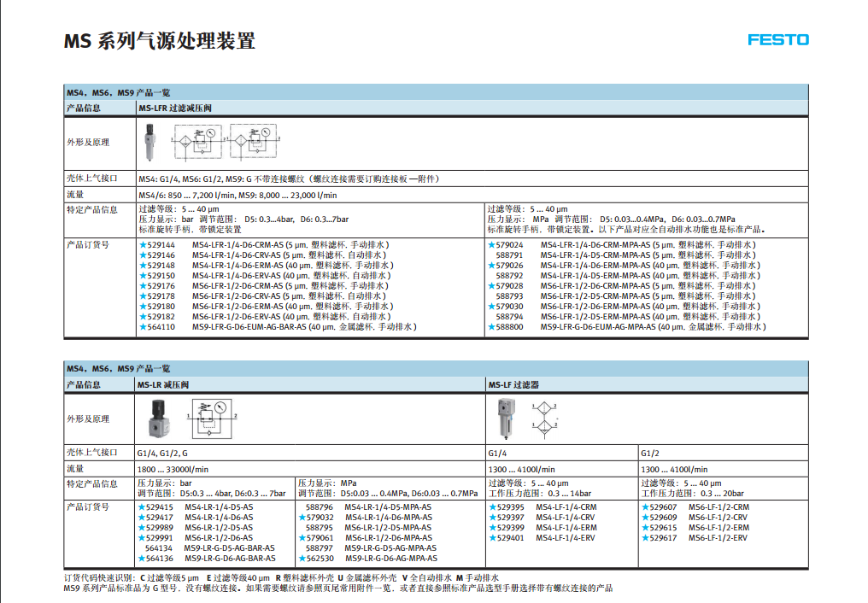Viewport: 868px width, 603px height.
Task: Select model 'MS6-LFR-1/2-D6-ERV-AS'
Action: (x=237, y=316)
